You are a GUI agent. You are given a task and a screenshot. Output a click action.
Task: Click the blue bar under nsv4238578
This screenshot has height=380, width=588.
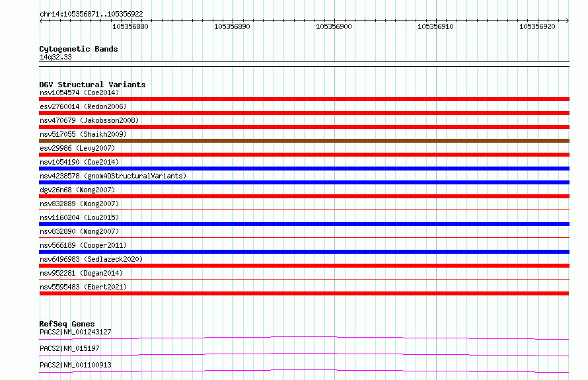click(304, 182)
